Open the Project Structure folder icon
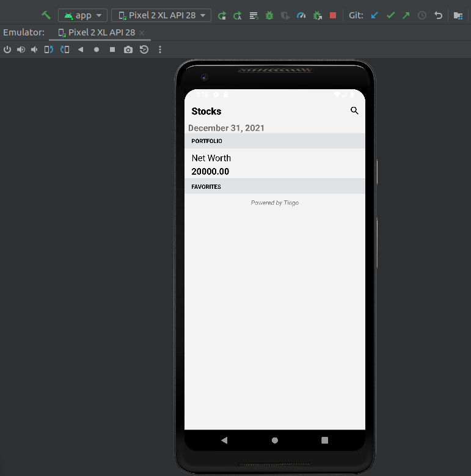471x476 pixels. tap(458, 15)
